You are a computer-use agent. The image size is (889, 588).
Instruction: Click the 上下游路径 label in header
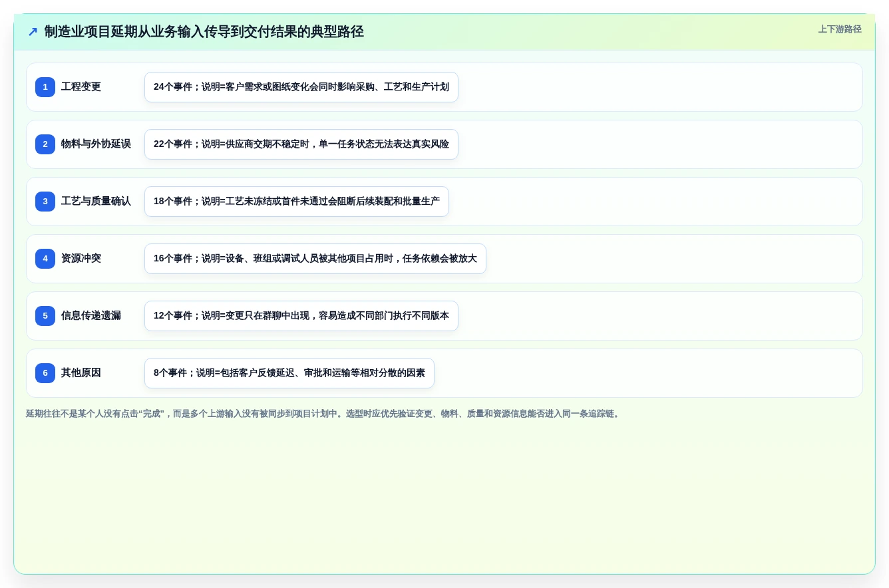(x=840, y=29)
